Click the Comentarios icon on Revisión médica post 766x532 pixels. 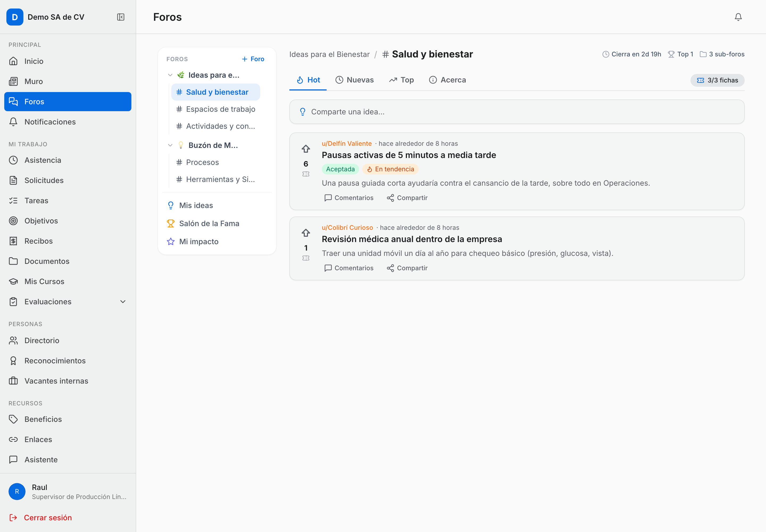point(328,268)
